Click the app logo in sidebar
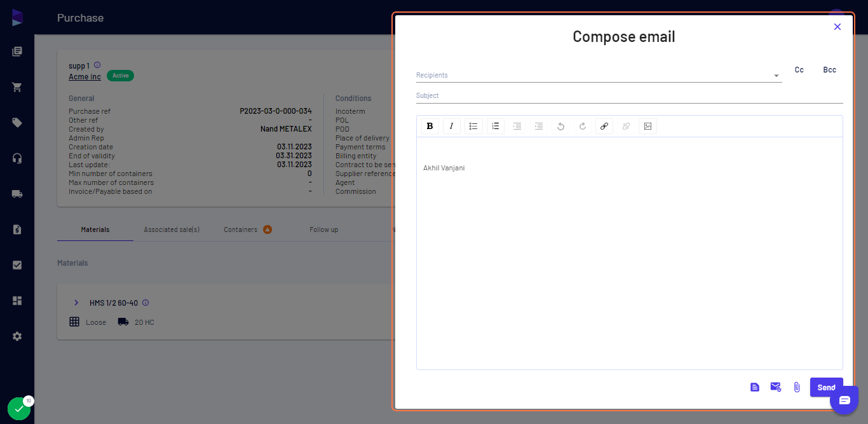 pos(17,18)
